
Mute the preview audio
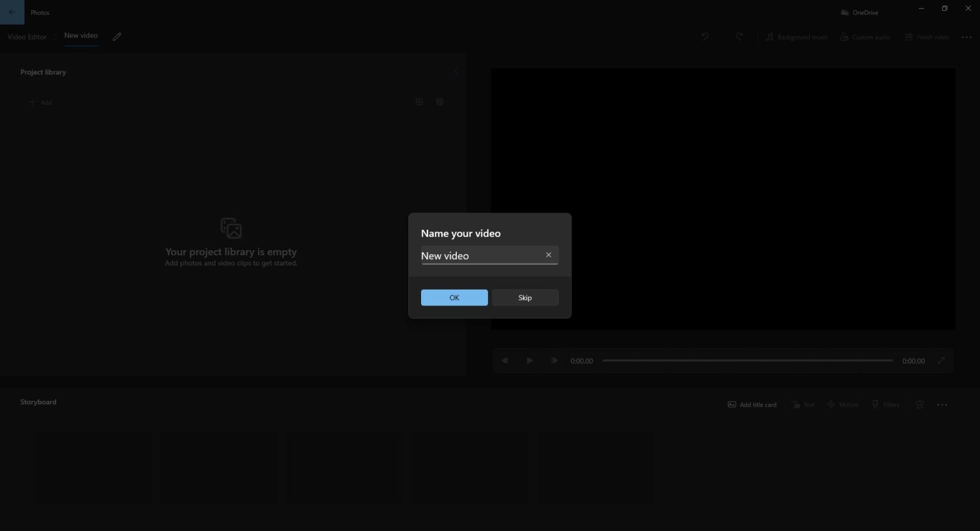[x=505, y=360]
